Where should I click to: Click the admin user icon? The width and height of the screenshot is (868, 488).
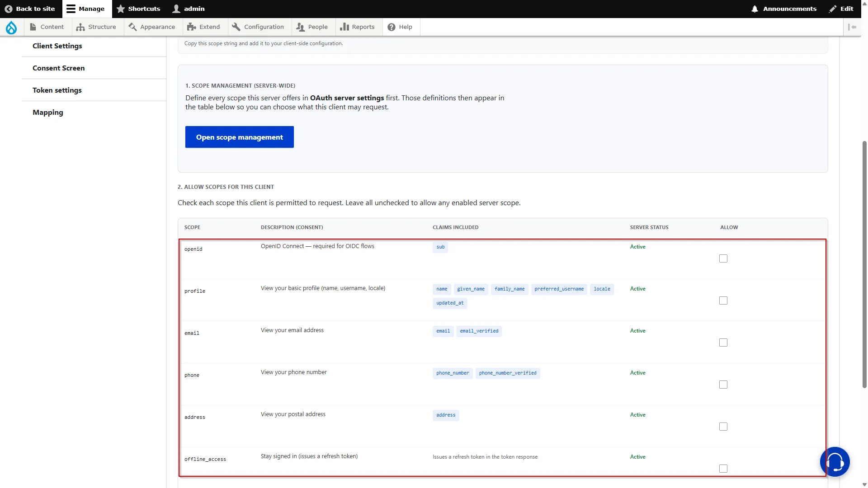[x=176, y=9]
